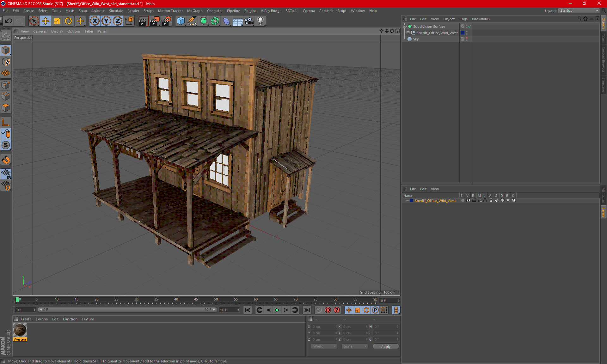The height and width of the screenshot is (364, 607).
Task: Click the Apply coordinates button
Action: (386, 347)
